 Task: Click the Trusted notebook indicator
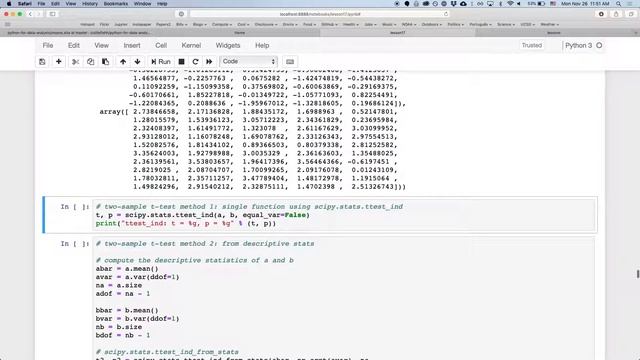tap(532, 45)
